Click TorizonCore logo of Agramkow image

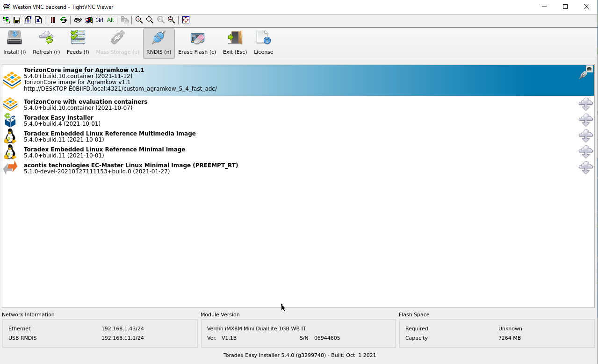[12, 80]
